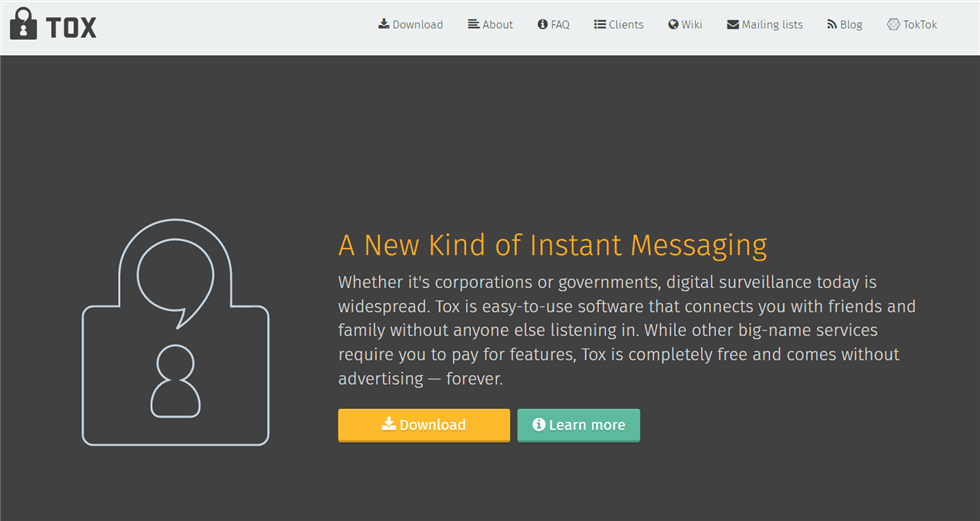Click the TOX wordmark in the header
980x521 pixels.
click(x=71, y=27)
